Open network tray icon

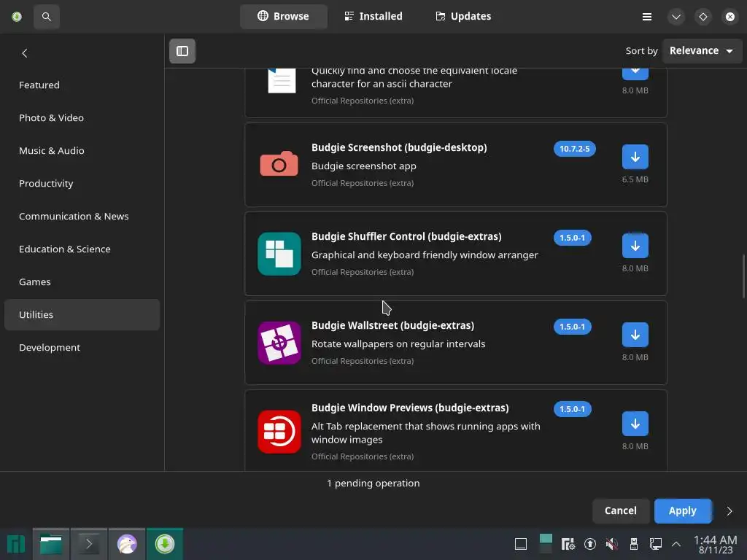pyautogui.click(x=656, y=544)
